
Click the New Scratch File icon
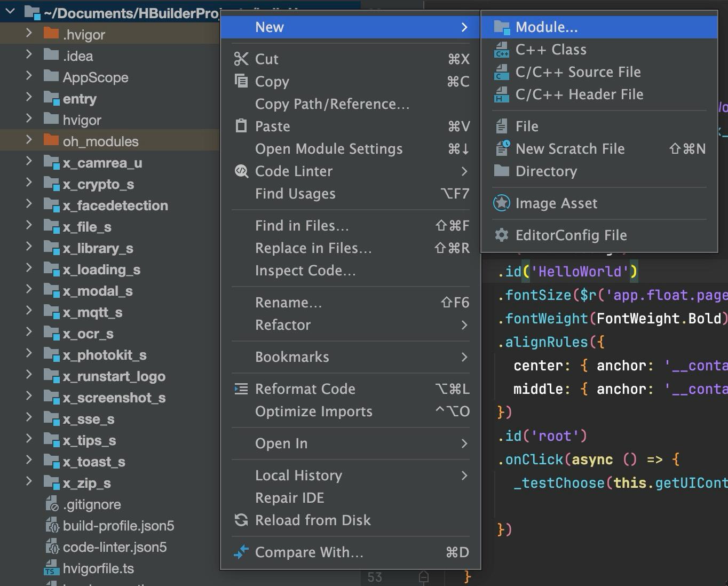pos(501,149)
